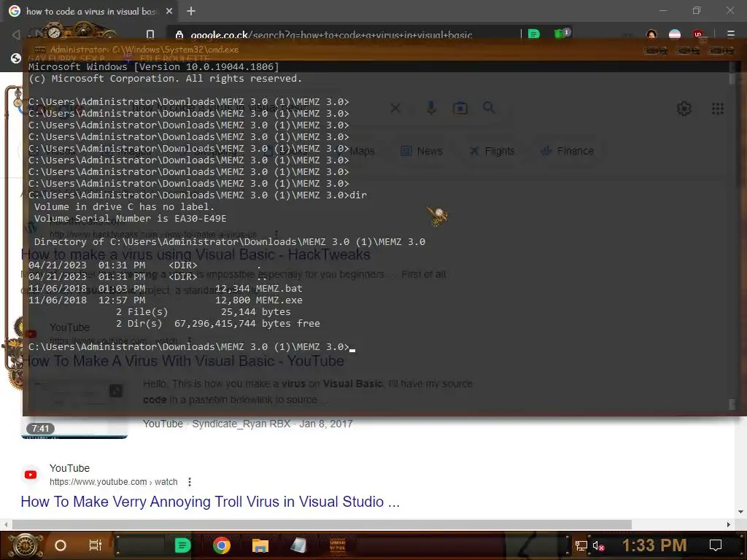Open 'How to make a virus using Visual Basic - HackTweaks'
This screenshot has height=560, width=747.
[196, 254]
